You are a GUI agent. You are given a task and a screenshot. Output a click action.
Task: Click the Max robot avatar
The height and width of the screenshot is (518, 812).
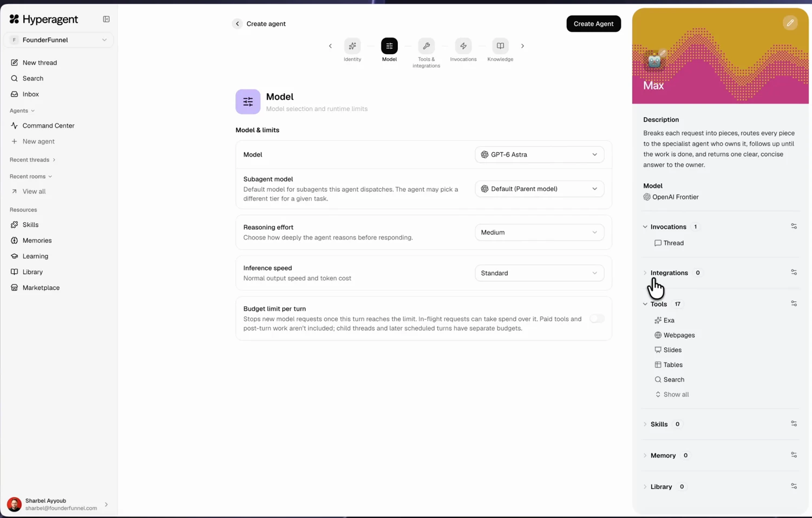pos(654,61)
